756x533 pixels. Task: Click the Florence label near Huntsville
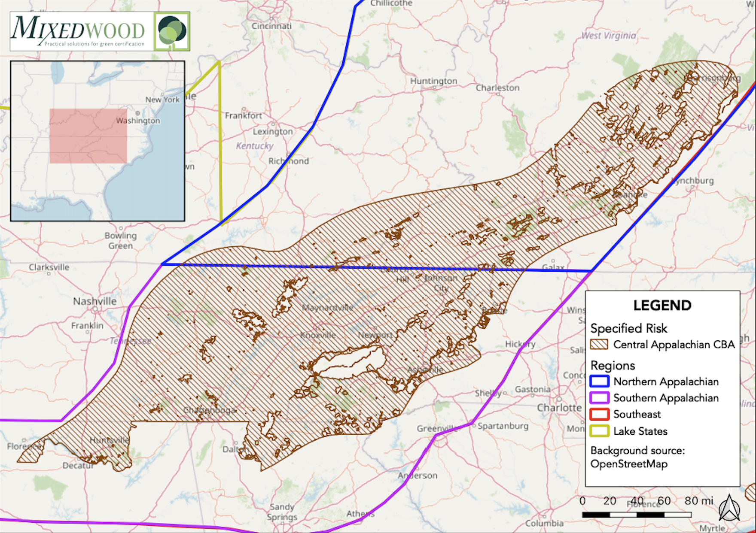point(24,446)
